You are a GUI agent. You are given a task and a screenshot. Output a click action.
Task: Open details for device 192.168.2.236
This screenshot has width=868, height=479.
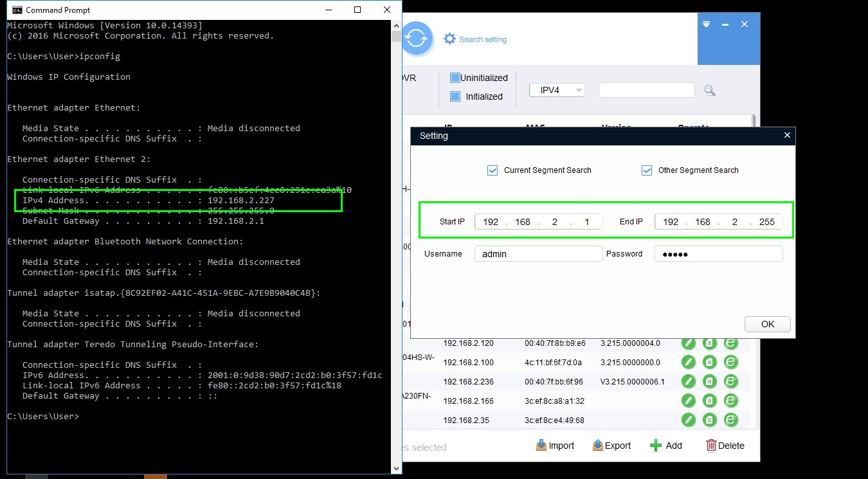[x=710, y=381]
